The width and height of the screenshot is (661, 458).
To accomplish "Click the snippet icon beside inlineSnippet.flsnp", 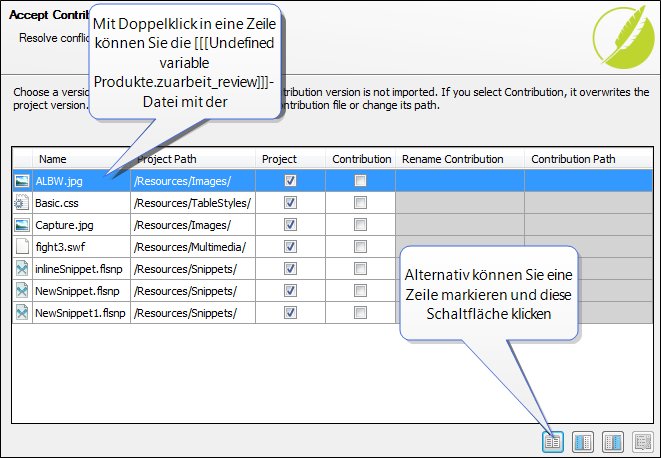I will [22, 269].
